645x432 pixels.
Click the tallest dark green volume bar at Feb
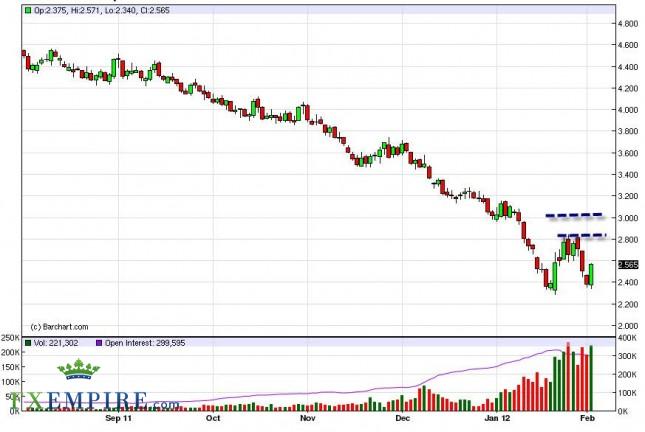(592, 378)
